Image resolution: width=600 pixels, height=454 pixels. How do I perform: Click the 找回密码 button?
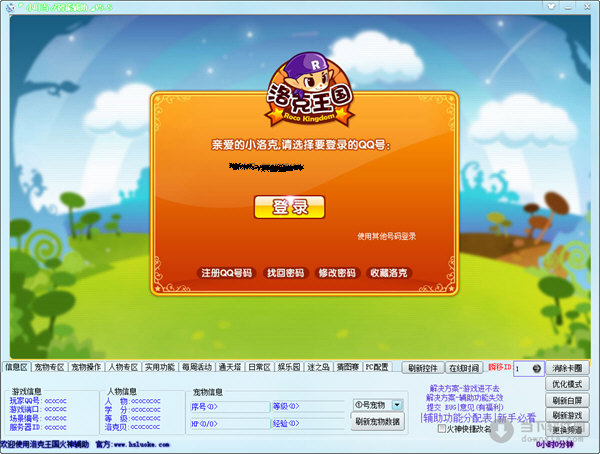[285, 273]
